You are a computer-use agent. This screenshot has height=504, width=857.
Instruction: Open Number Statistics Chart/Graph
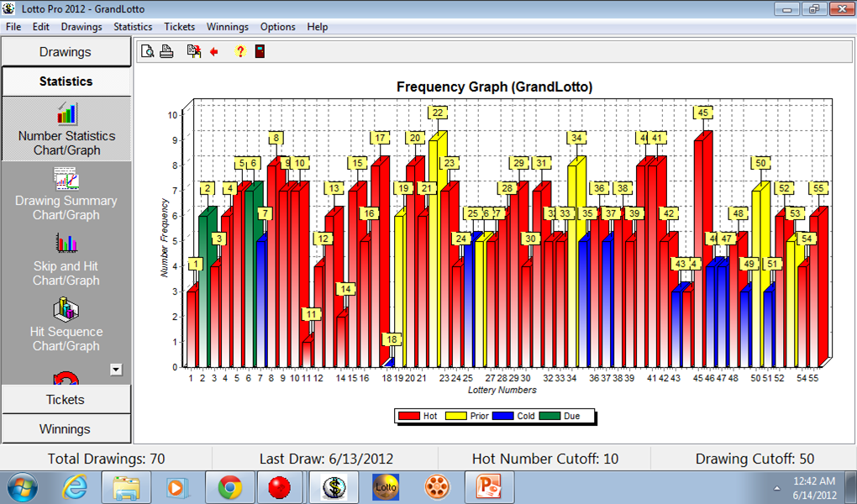(66, 129)
